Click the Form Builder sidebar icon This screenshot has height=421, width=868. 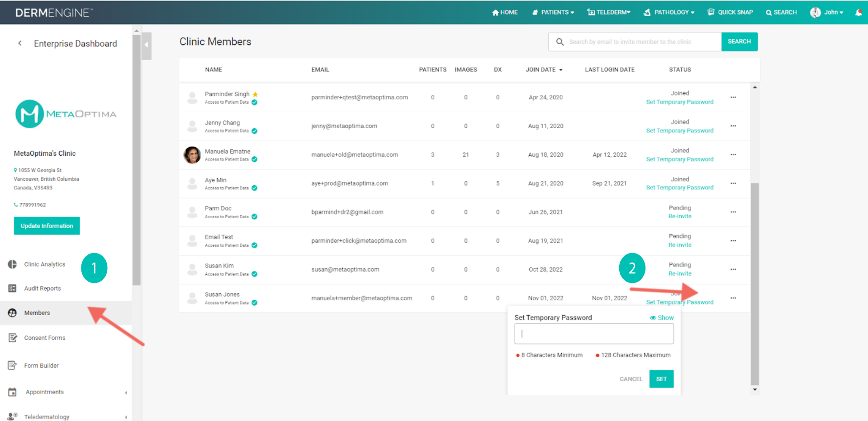[12, 365]
